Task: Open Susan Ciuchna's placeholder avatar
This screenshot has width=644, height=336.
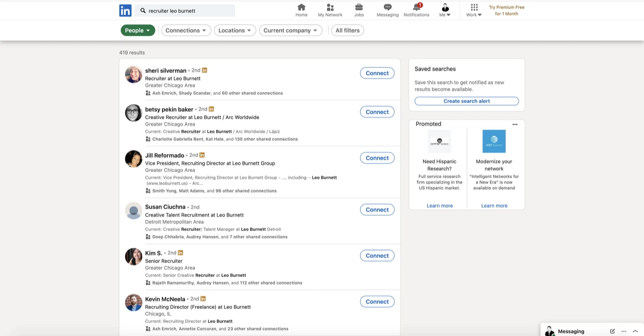Action: [134, 211]
